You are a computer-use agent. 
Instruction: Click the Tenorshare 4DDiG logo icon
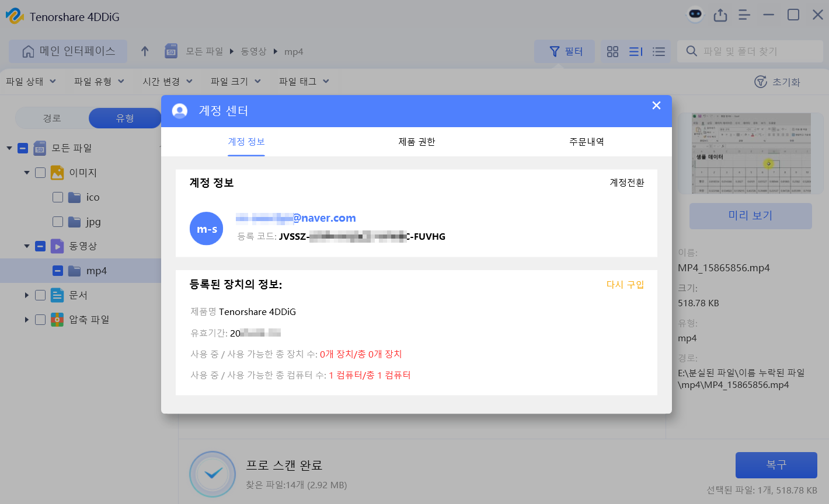pyautogui.click(x=15, y=16)
